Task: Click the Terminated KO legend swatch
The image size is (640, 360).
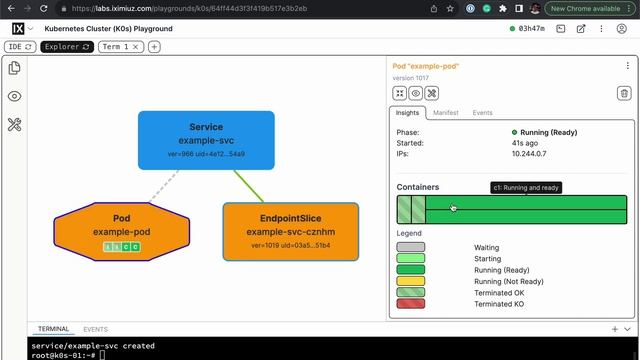Action: point(411,304)
